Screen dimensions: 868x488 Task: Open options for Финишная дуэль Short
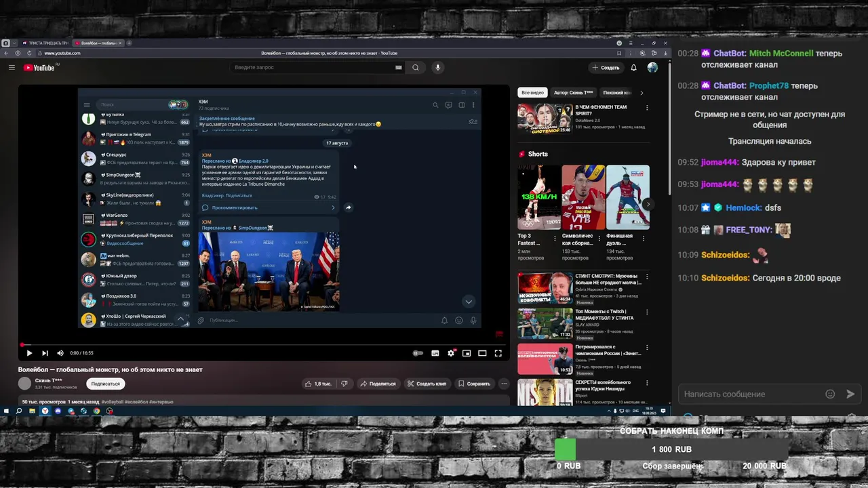tap(644, 239)
